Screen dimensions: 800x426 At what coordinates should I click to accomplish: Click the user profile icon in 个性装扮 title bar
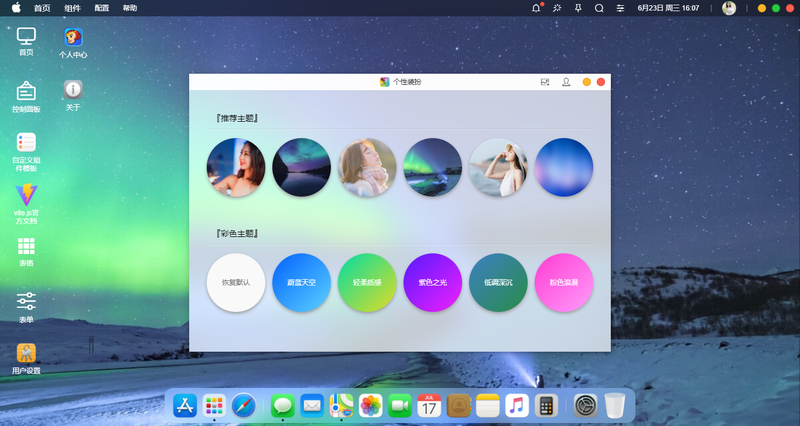point(566,82)
